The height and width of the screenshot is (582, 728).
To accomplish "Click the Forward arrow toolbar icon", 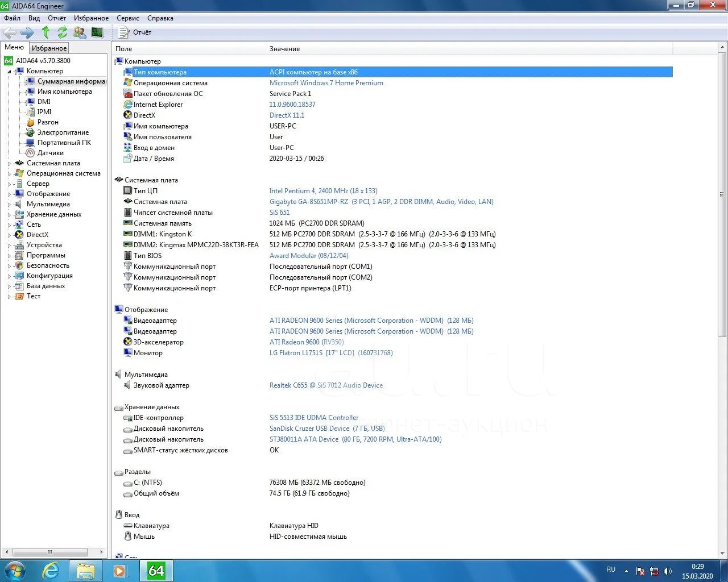I will [x=27, y=32].
